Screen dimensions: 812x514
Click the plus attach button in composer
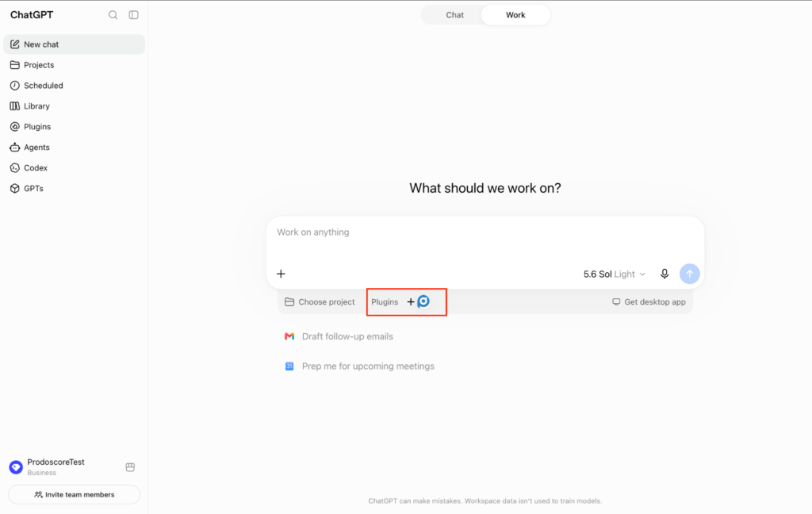coord(281,274)
